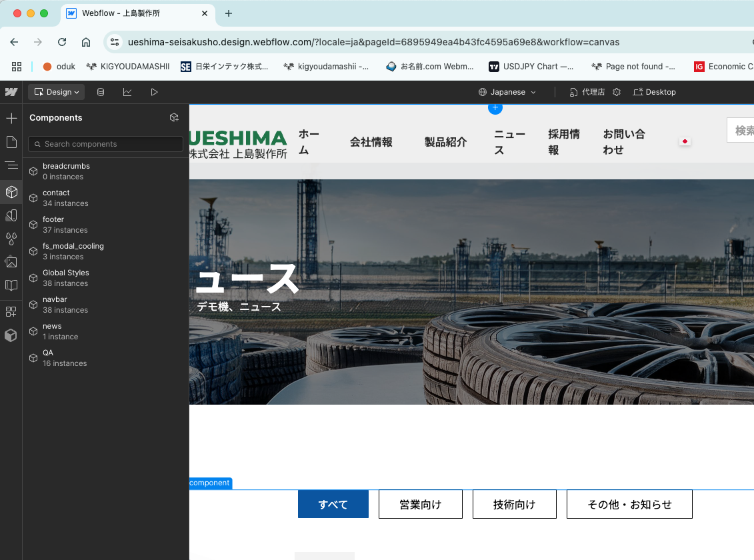Click the settings gear next to 代理店
Image resolution: width=754 pixels, height=560 pixels.
tap(617, 92)
